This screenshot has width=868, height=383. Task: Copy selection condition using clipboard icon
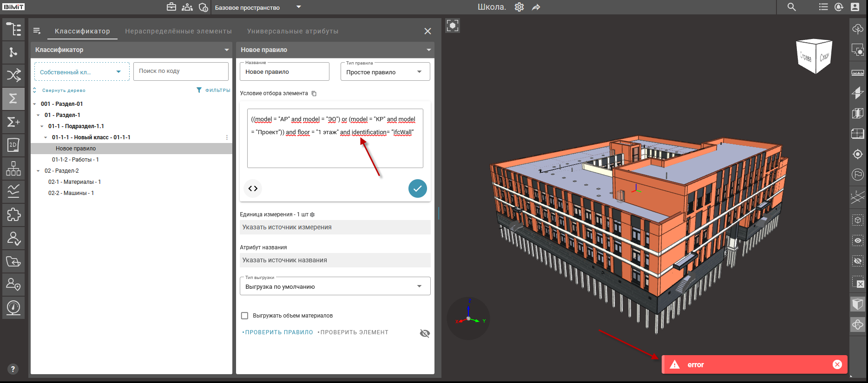point(314,94)
